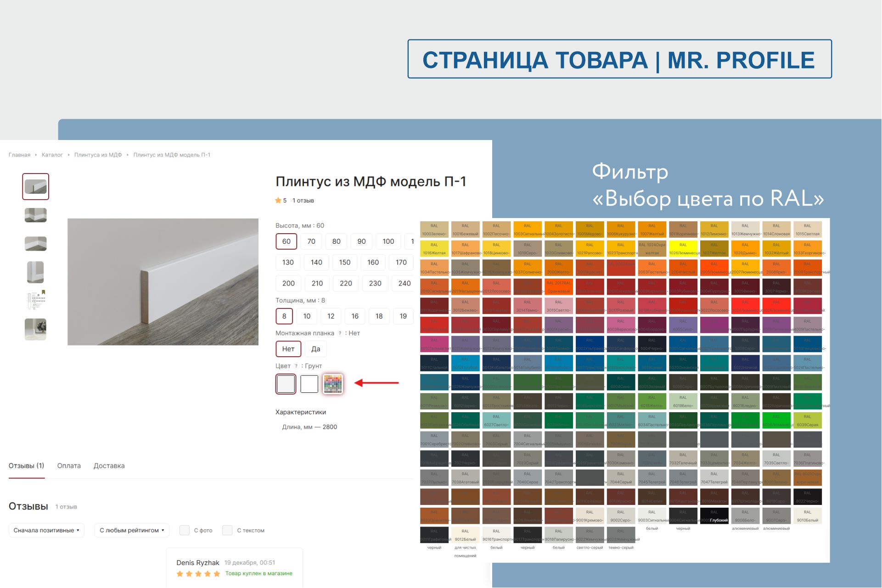Select the interior photo thumbnail with flowers

[x=36, y=329]
